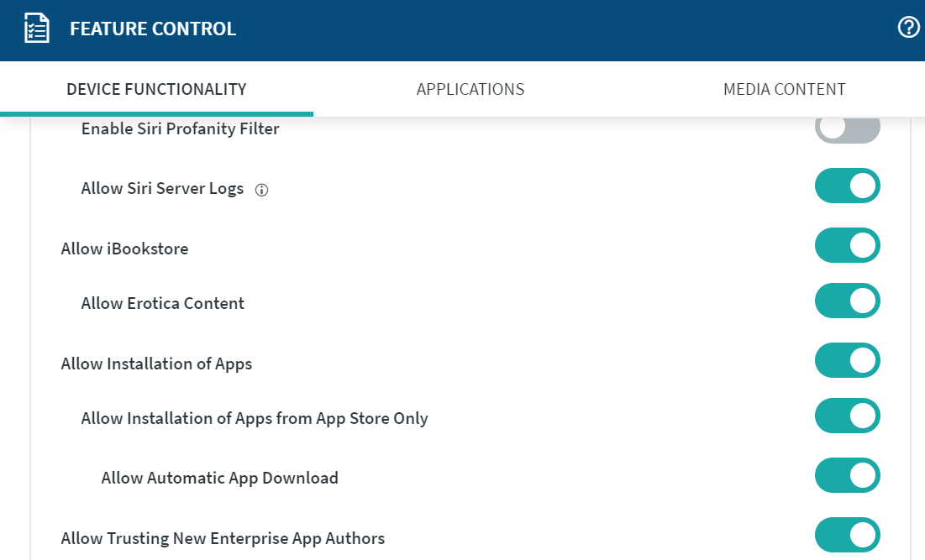
Task: Turn off Trusting New Enterprise App Authors
Action: [x=847, y=535]
